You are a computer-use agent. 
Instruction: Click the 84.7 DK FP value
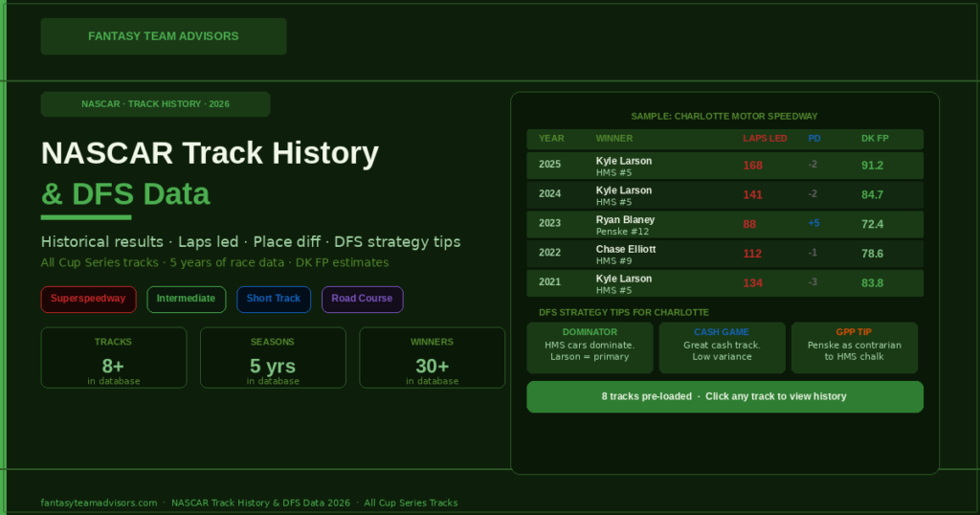click(873, 195)
